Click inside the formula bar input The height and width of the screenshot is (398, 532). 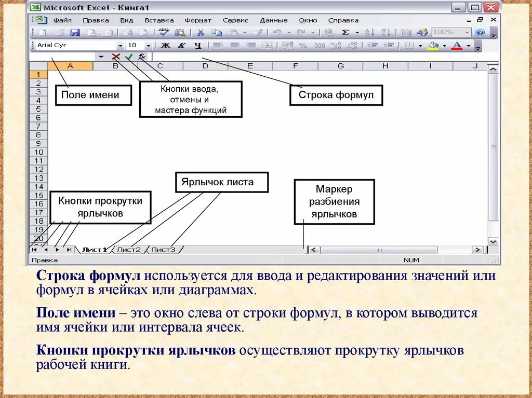click(324, 57)
